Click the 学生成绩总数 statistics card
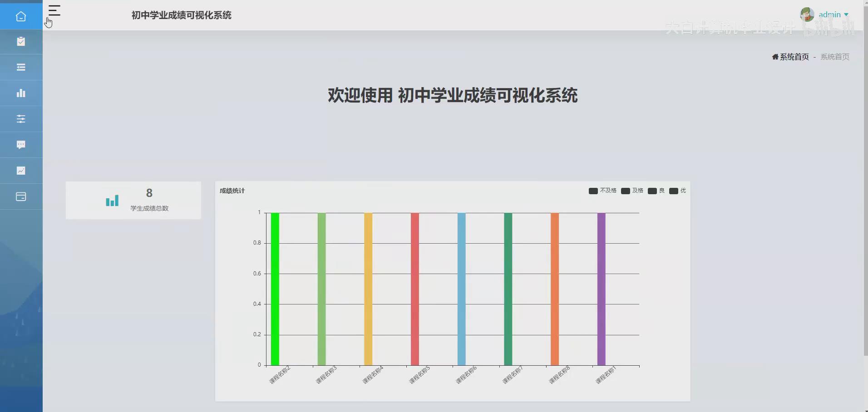Screen dimensions: 868x412 tap(133, 200)
